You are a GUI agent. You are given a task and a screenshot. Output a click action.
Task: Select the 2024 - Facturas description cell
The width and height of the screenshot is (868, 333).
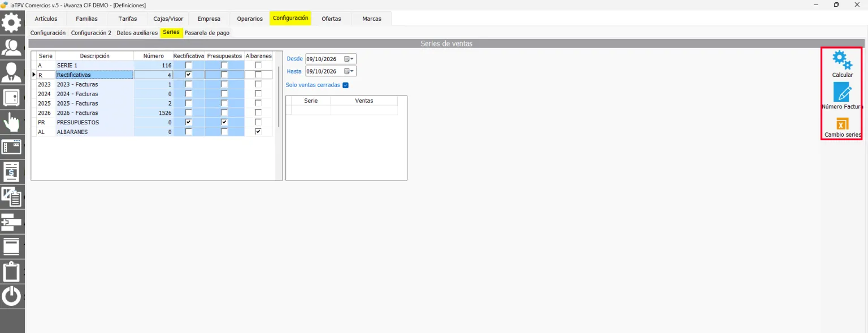click(x=94, y=94)
